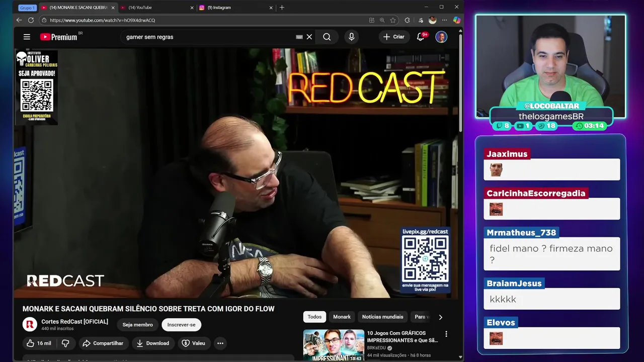Click BraiamJesus chat username
This screenshot has width=644, height=362.
tap(514, 283)
